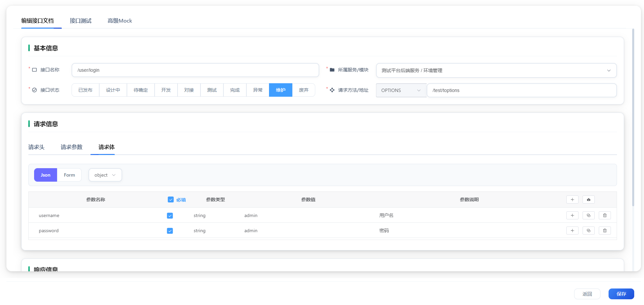Click the 返回 button
This screenshot has height=305, width=644.
pyautogui.click(x=587, y=294)
